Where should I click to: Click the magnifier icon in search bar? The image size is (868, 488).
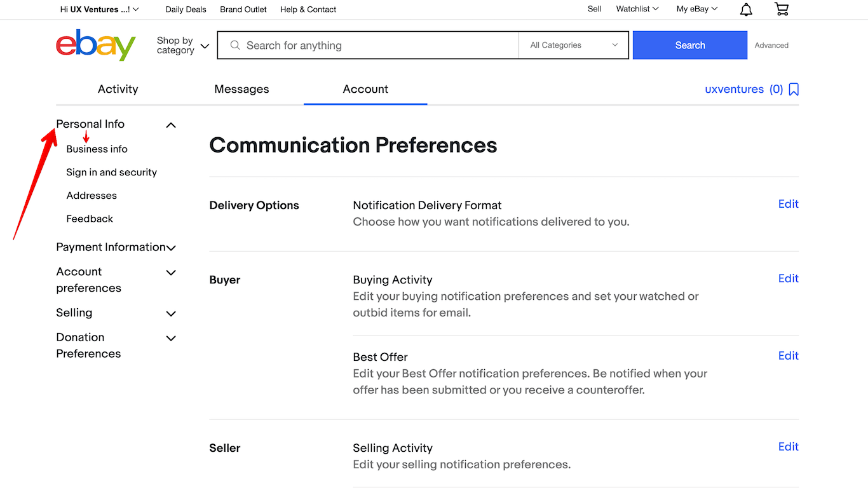pos(234,45)
